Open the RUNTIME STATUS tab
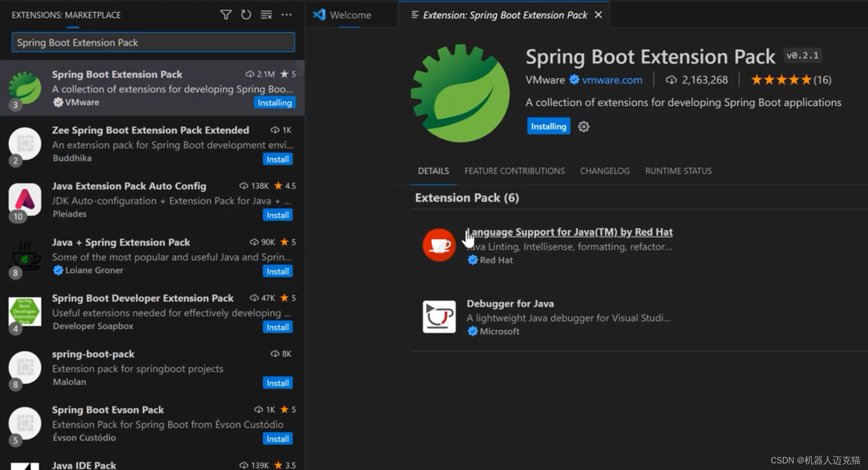Image resolution: width=868 pixels, height=470 pixels. 678,171
